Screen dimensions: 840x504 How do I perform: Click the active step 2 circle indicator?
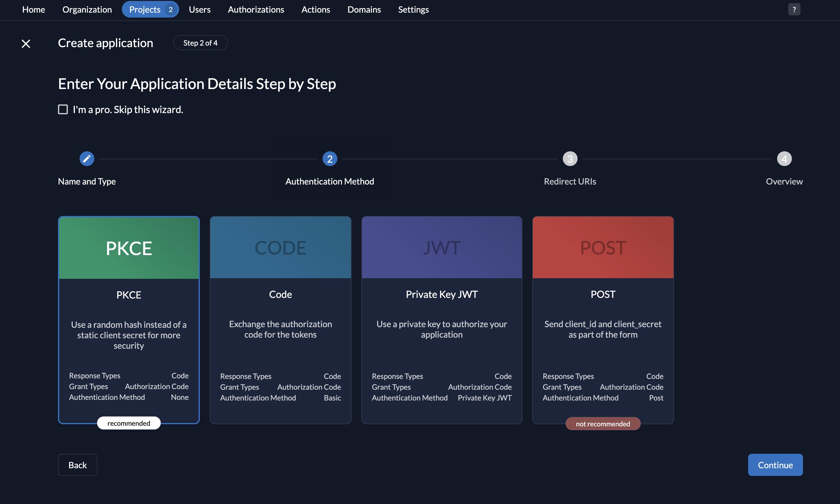click(x=329, y=158)
